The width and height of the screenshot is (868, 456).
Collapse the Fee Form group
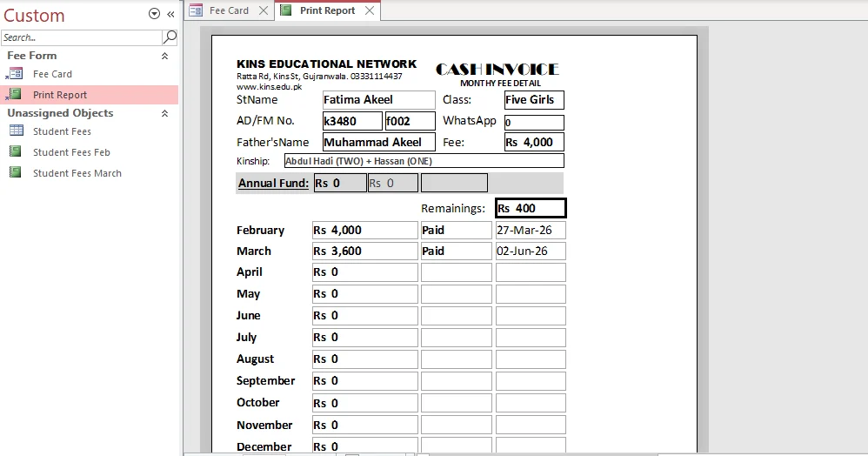(164, 56)
